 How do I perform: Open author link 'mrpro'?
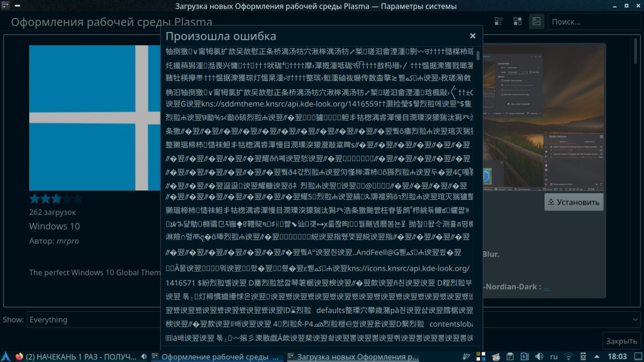click(68, 241)
